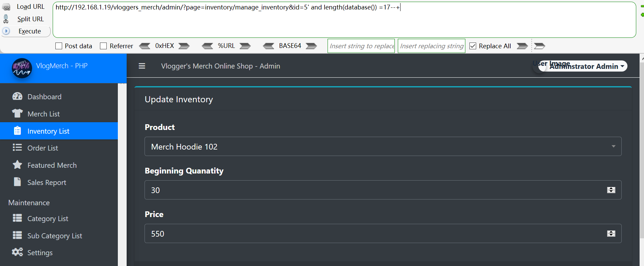Click the Price field spinner arrows

(x=611, y=234)
